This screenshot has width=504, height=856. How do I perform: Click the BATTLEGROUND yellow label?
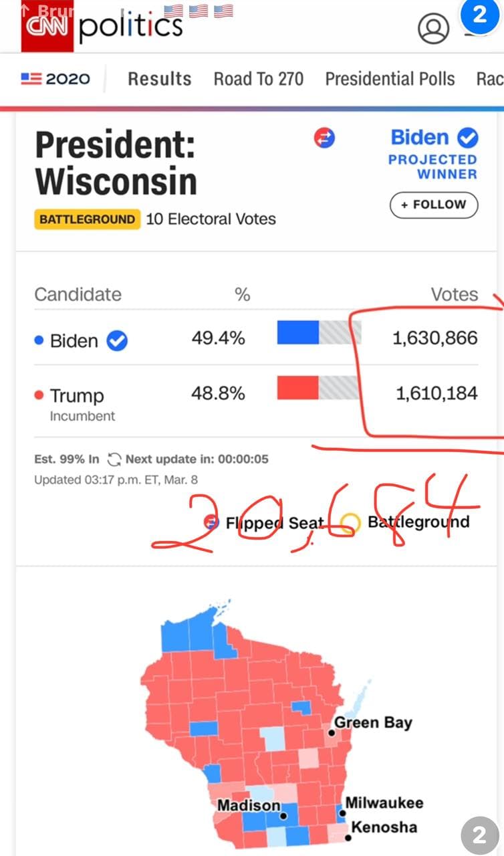[87, 219]
